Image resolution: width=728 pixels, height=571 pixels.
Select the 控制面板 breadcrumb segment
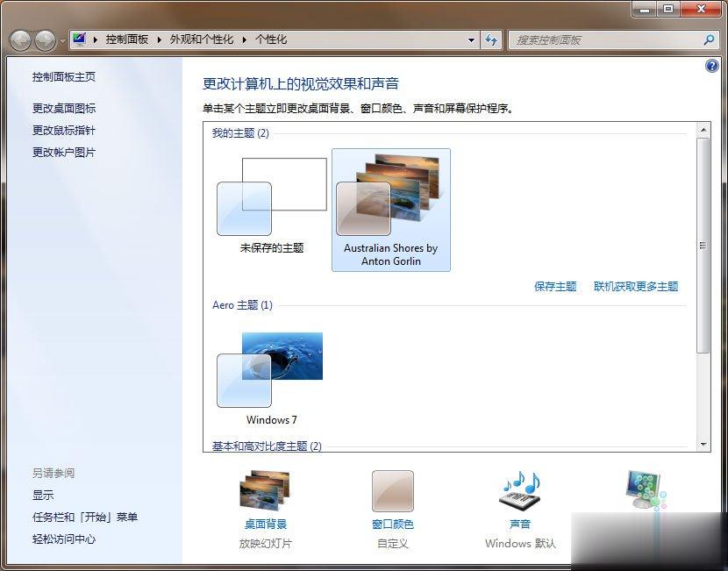point(127,39)
